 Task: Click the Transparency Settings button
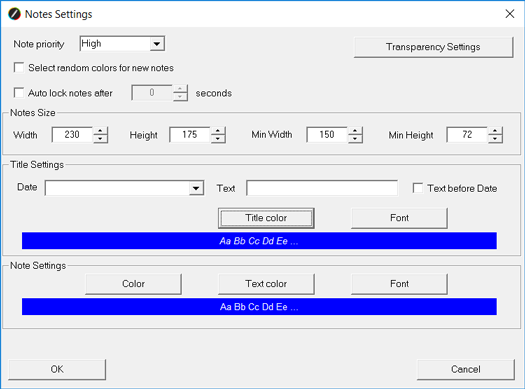point(433,47)
